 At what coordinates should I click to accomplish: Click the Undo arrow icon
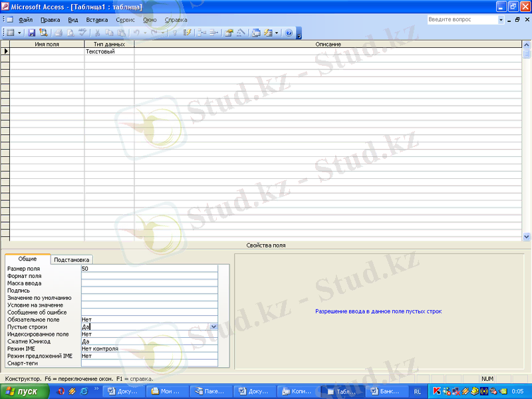tap(136, 33)
